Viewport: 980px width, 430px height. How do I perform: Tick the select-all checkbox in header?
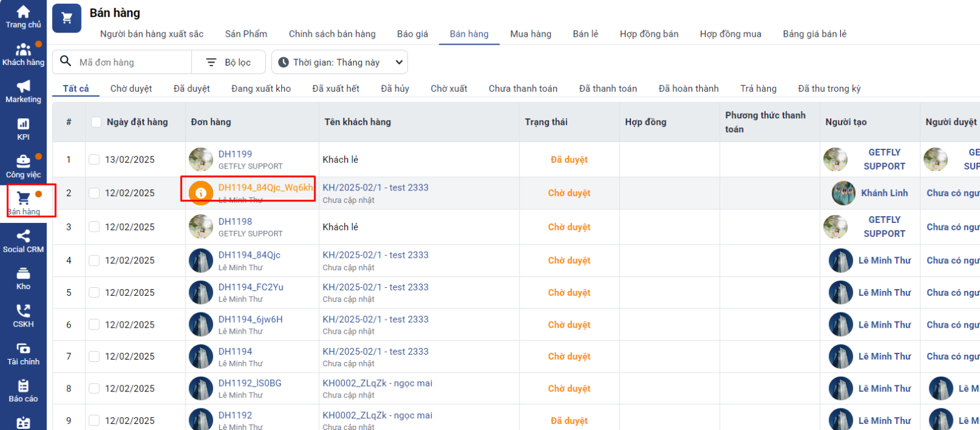[96, 122]
